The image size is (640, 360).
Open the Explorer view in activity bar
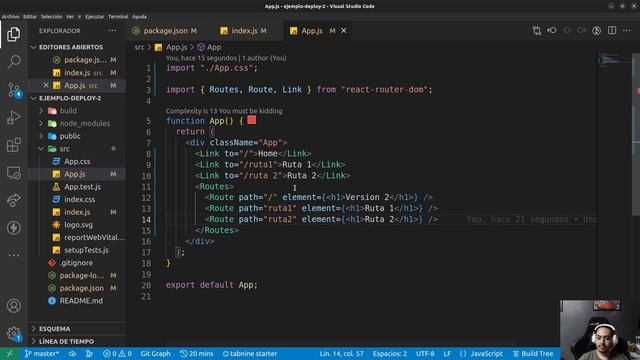point(13,34)
